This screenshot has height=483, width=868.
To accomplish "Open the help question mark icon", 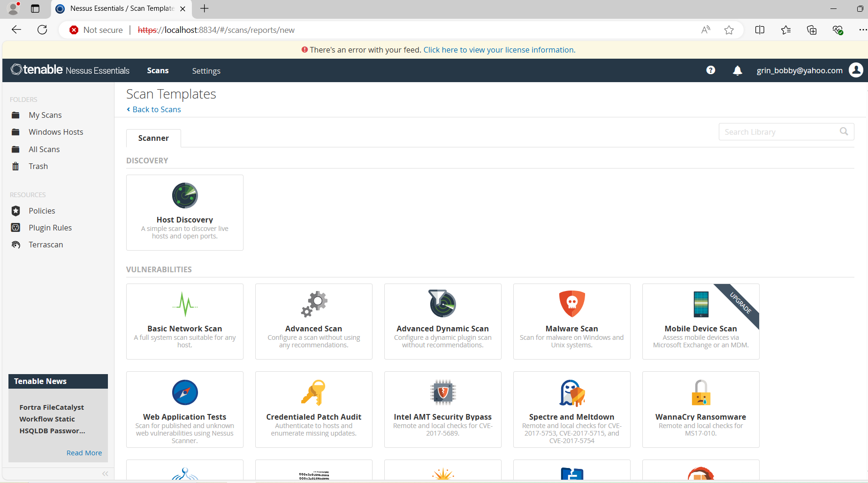I will pos(710,70).
